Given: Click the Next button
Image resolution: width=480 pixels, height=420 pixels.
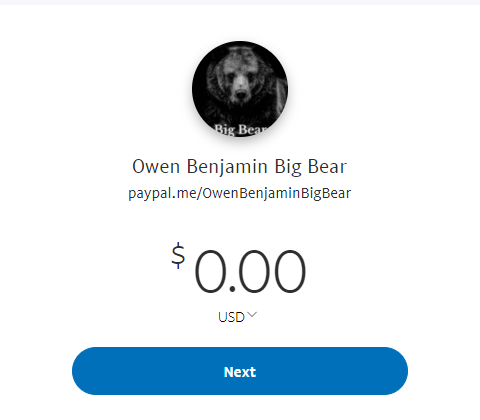Looking at the screenshot, I should (x=240, y=371).
